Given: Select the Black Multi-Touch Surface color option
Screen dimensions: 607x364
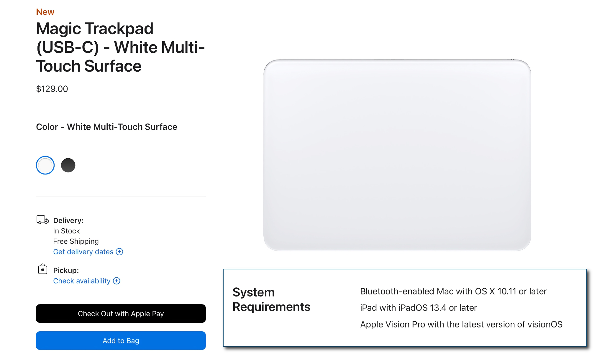Looking at the screenshot, I should point(68,165).
